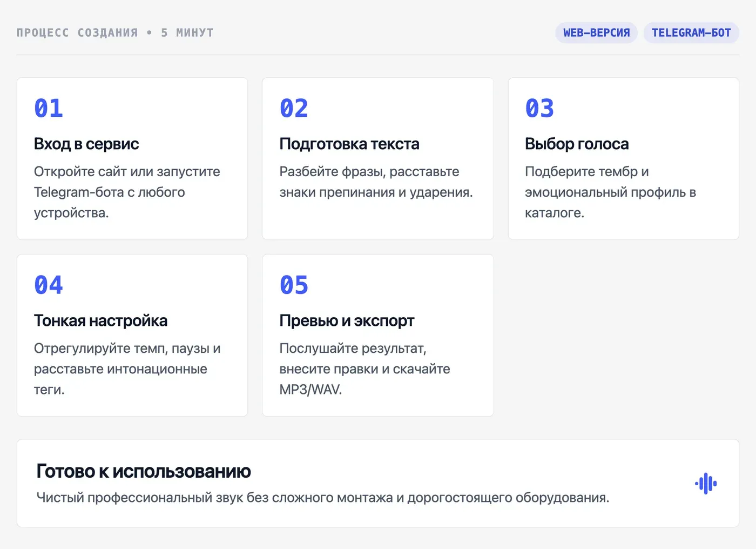Click 'Отрегулируйте темп, паузы' description
The height and width of the screenshot is (549, 756).
[x=127, y=369]
